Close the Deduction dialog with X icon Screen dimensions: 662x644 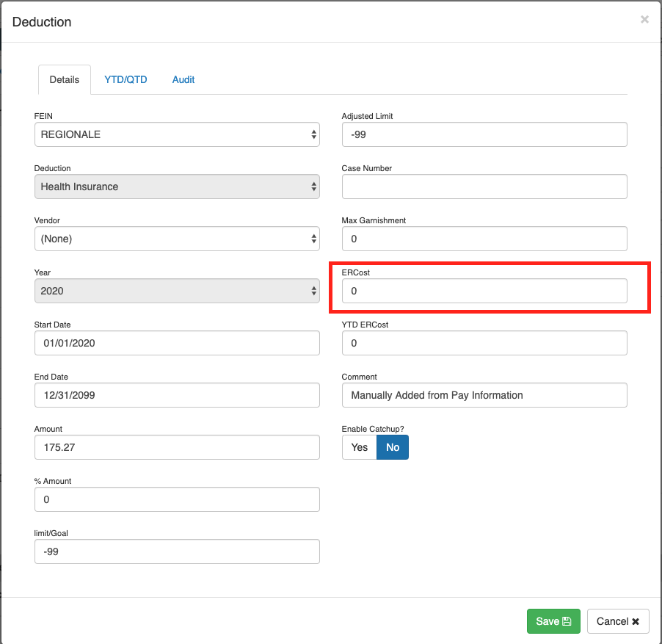pyautogui.click(x=644, y=20)
